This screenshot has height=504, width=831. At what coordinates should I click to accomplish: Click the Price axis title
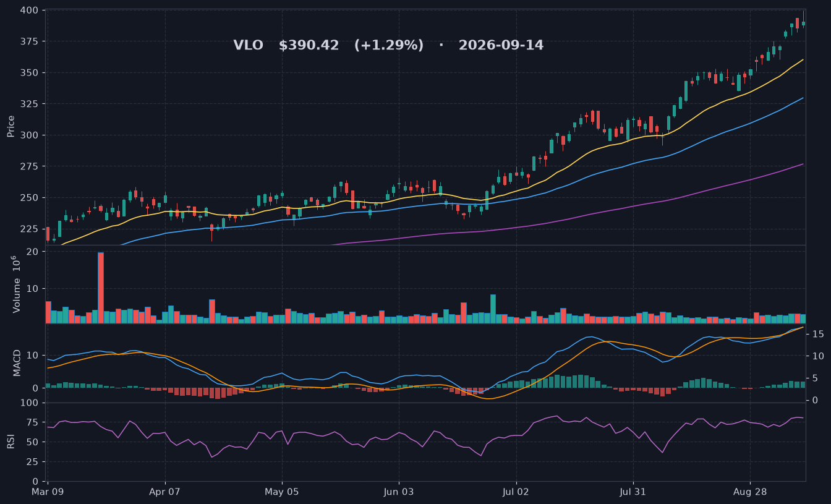11,127
